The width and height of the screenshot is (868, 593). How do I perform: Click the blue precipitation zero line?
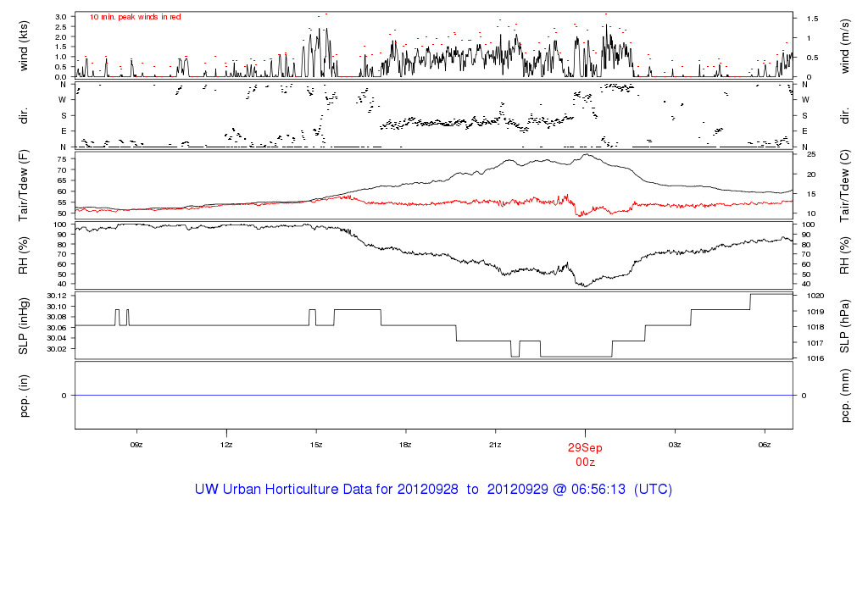pos(434,396)
